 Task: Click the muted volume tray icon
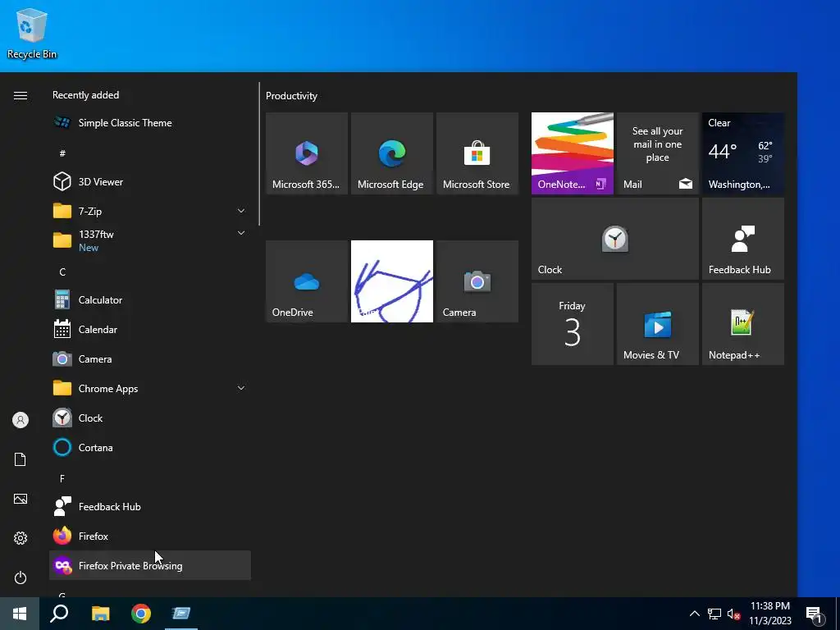coord(733,614)
